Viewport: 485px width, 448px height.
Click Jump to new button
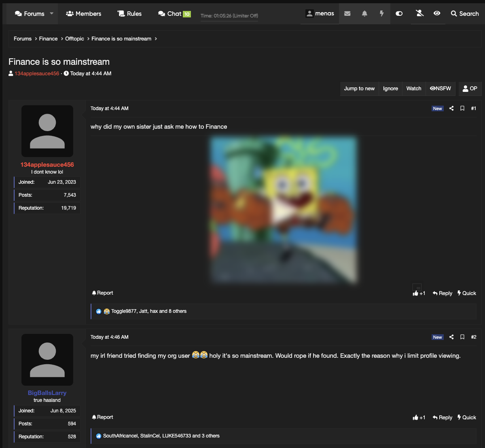359,89
